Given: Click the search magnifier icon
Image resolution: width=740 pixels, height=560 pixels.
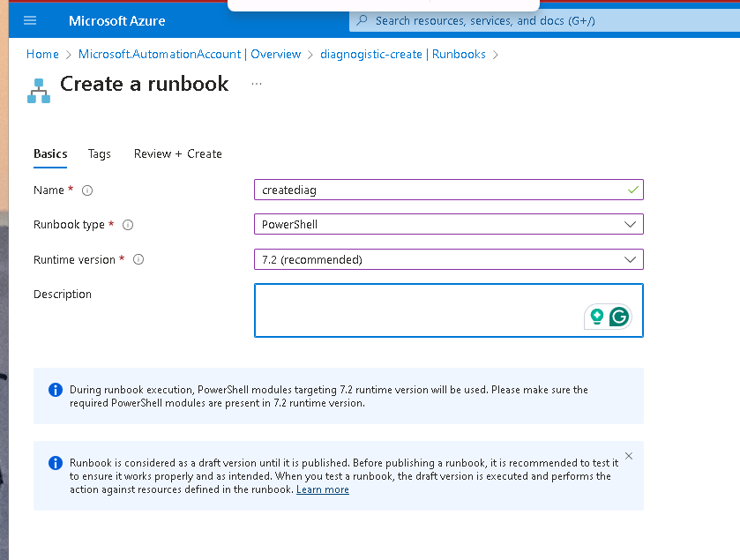Looking at the screenshot, I should coord(362,20).
